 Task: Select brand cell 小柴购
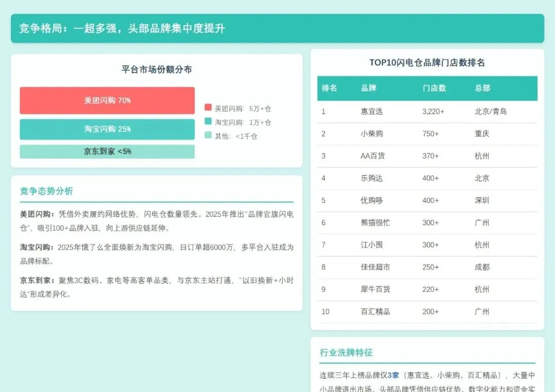(x=372, y=134)
